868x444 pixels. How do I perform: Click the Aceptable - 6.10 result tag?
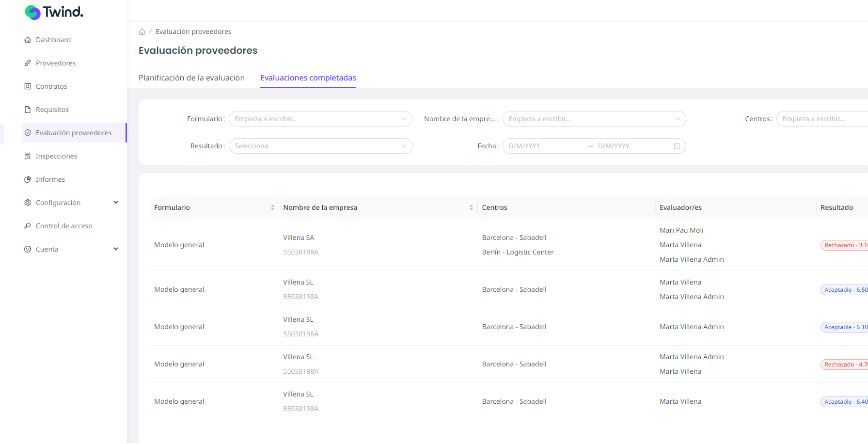(844, 327)
